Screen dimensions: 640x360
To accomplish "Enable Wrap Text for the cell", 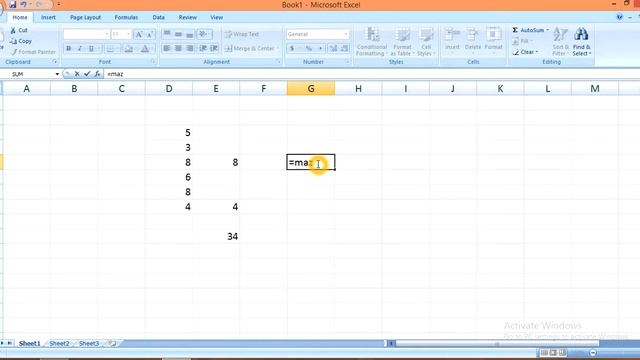I will point(242,34).
